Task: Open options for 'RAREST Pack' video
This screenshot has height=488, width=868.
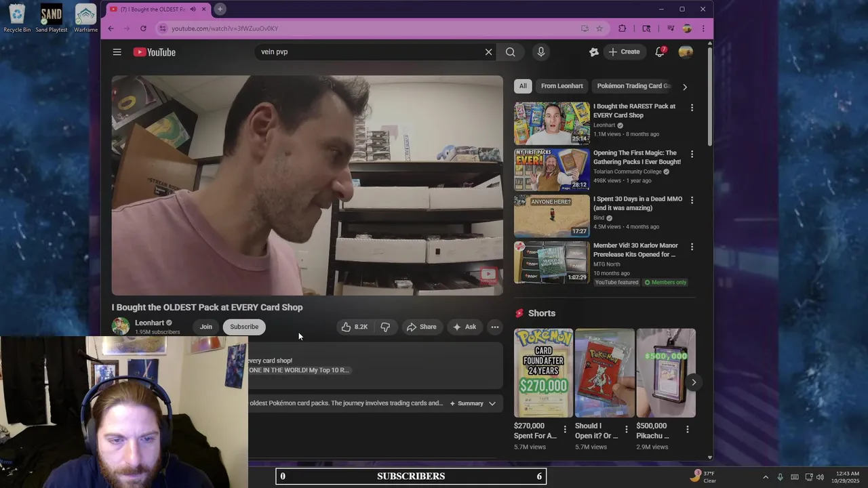Action: pos(692,108)
